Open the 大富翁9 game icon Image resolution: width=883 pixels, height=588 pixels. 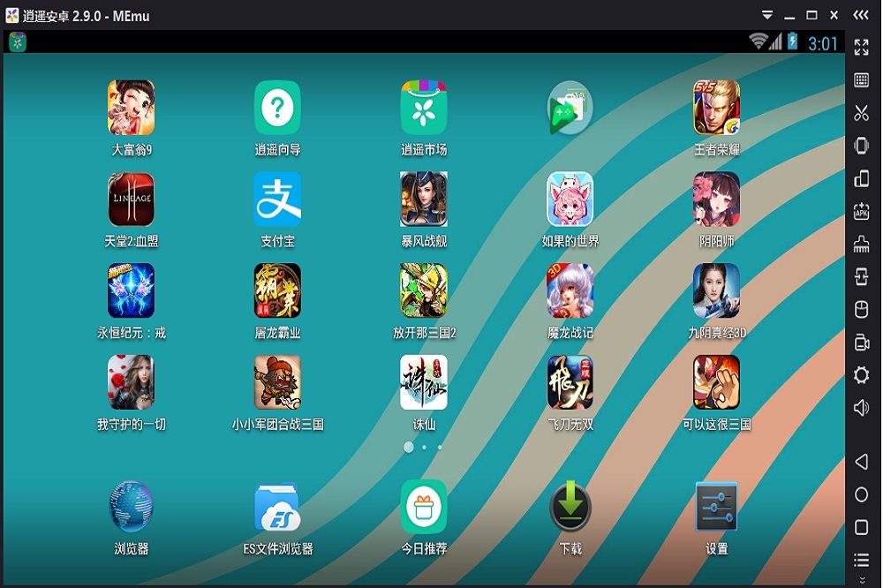pyautogui.click(x=131, y=108)
